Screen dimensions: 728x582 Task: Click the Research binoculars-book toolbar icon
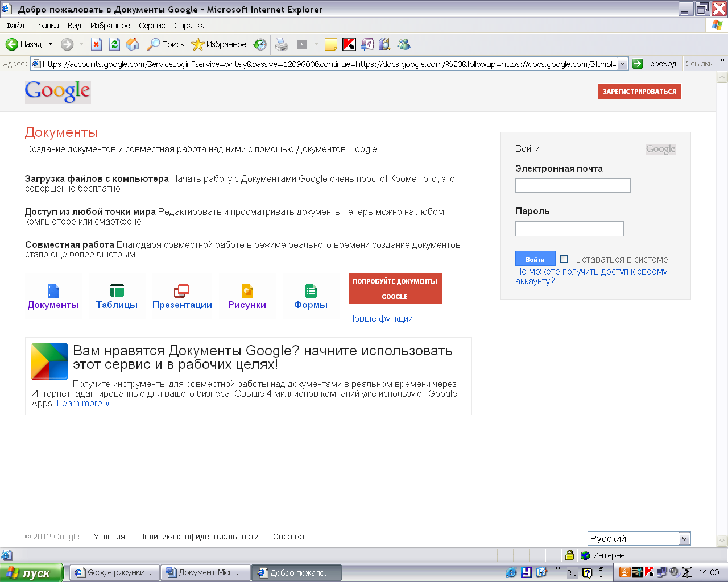[385, 44]
